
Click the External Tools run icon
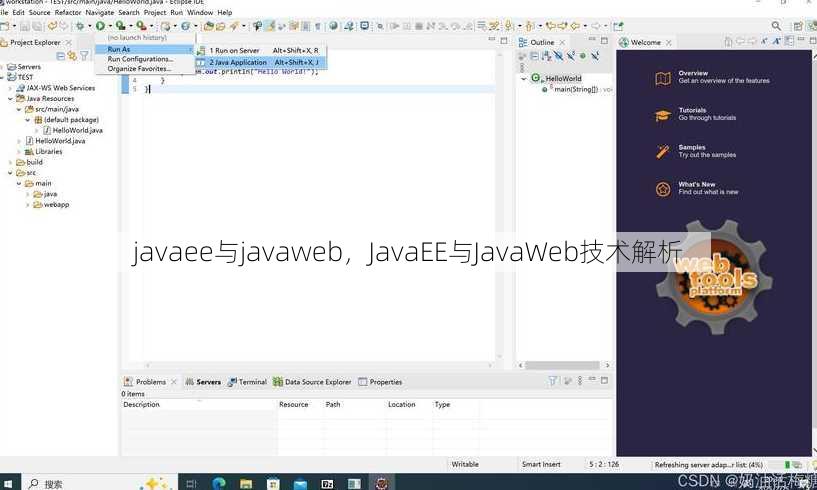tap(141, 26)
